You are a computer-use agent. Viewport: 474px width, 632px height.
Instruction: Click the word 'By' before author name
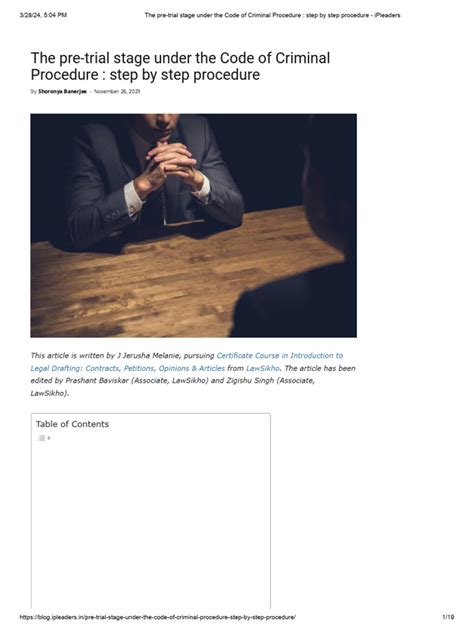33,91
